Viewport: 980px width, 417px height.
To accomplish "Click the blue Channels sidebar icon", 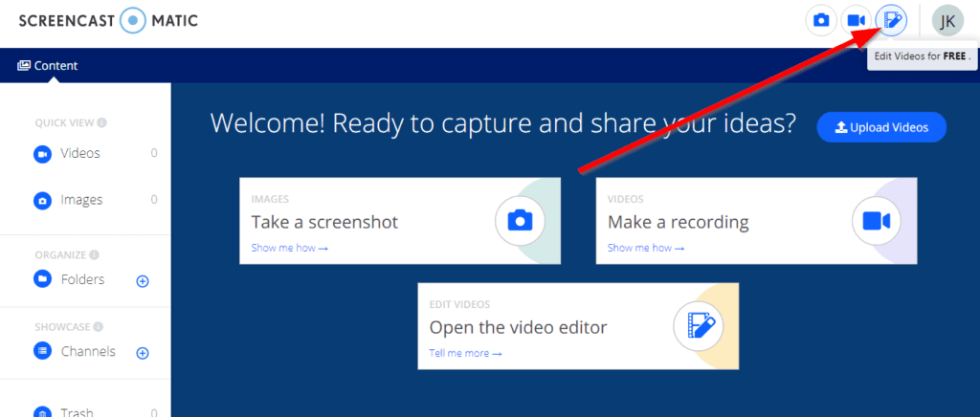I will pyautogui.click(x=42, y=351).
